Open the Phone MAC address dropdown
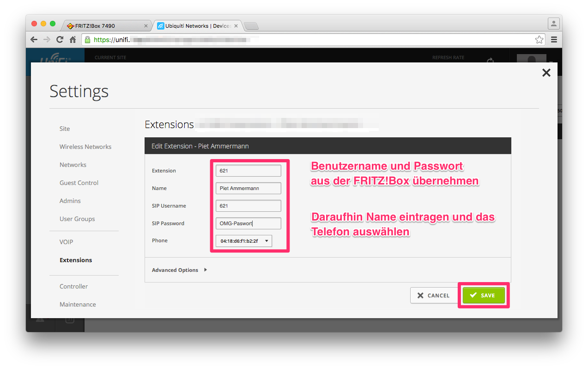 (x=244, y=241)
